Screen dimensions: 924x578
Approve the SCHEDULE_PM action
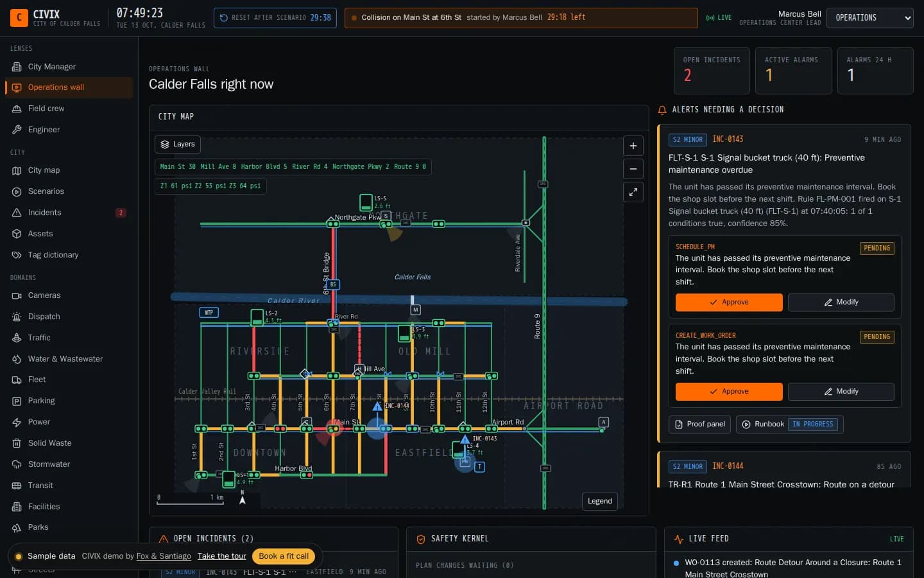729,302
